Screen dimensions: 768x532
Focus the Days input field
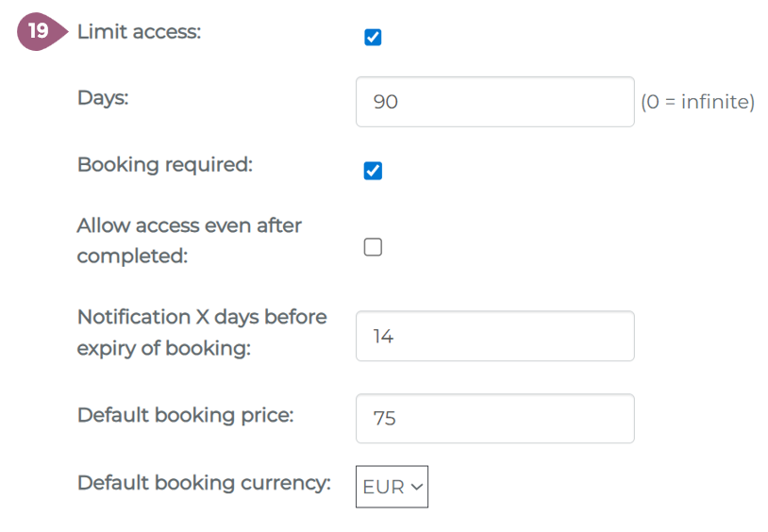[494, 102]
